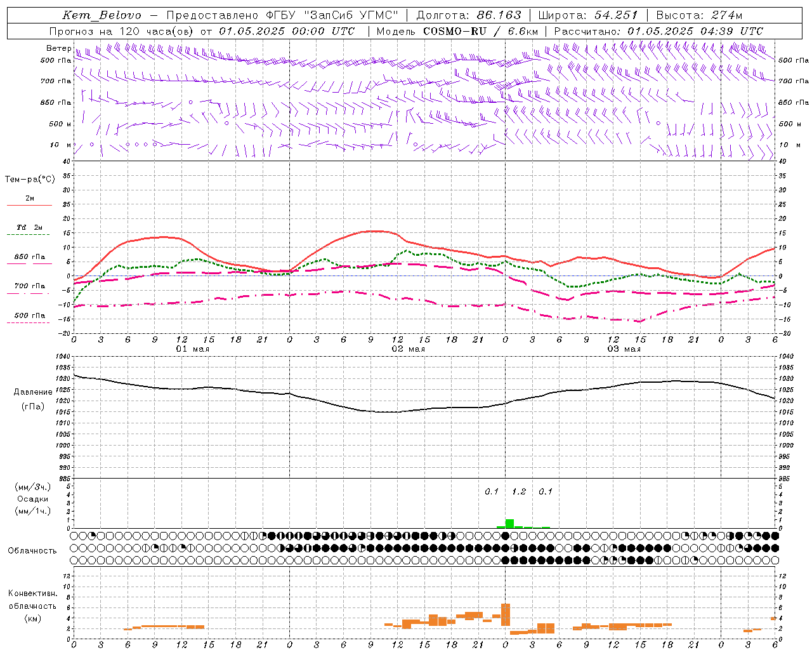The height and width of the screenshot is (650, 812).
Task: Select the Широта: 54.251 value
Action: point(588,15)
